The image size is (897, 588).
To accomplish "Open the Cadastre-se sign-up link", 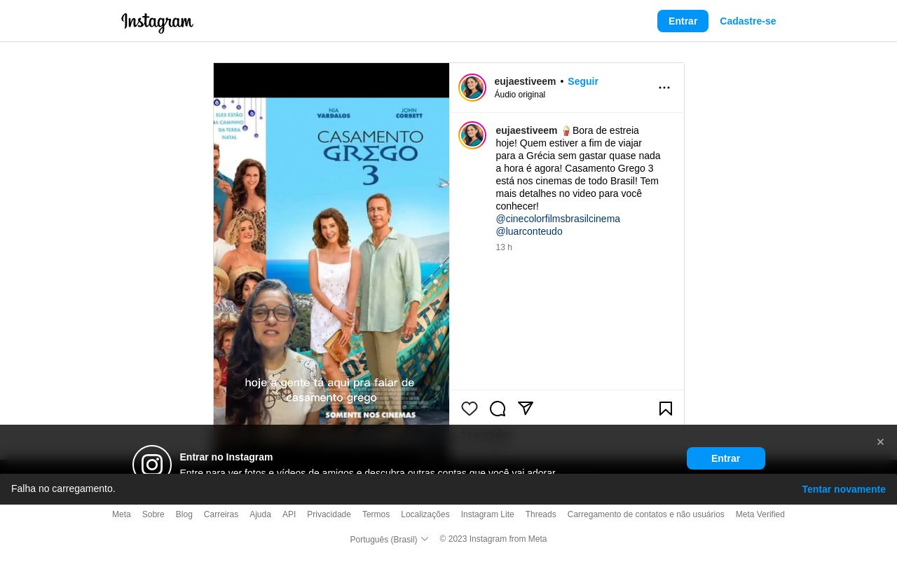I will pyautogui.click(x=748, y=21).
